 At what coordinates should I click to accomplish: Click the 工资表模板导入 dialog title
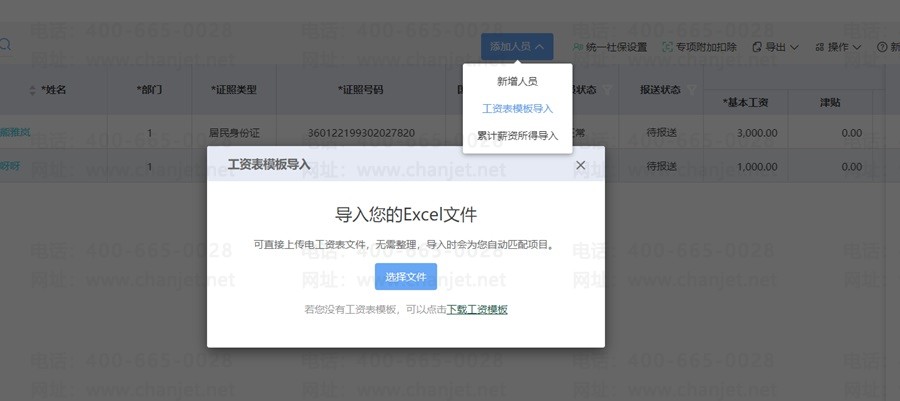269,165
